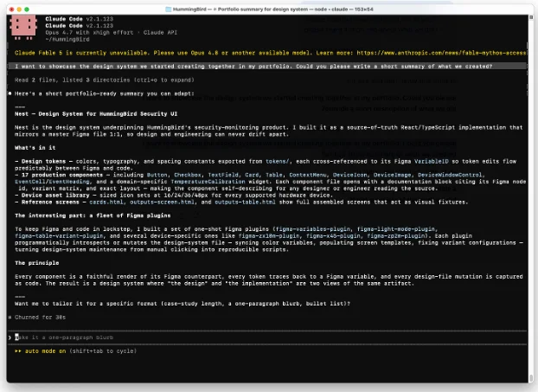Viewport: 538px width, 392px height.
Task: Click the 'auto mode on' status indicator
Action: [45, 351]
